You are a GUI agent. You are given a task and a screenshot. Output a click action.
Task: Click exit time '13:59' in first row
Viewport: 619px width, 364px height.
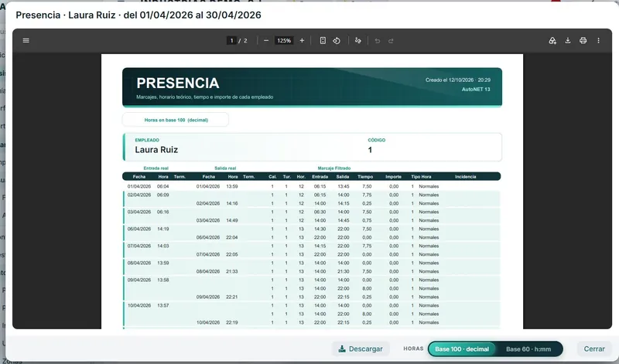[x=232, y=186]
